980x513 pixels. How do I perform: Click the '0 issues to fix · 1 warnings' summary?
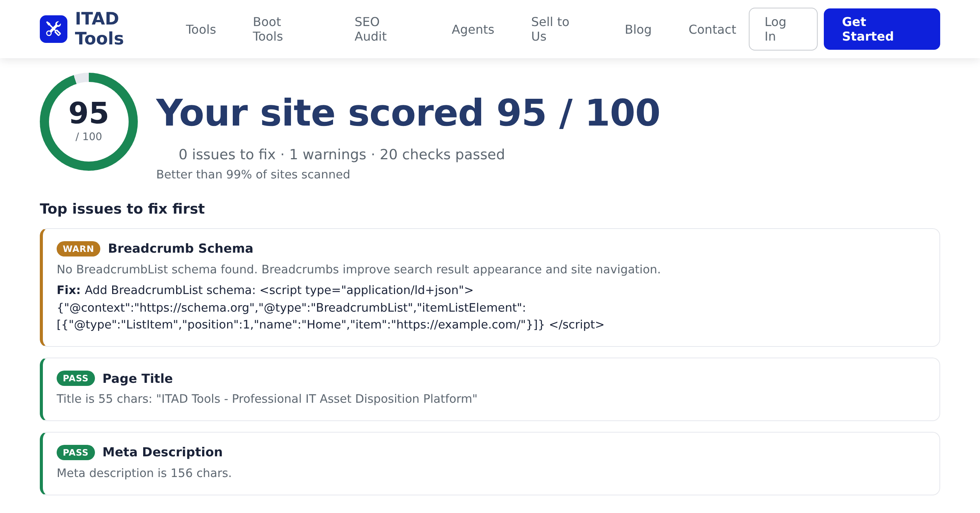coord(341,155)
